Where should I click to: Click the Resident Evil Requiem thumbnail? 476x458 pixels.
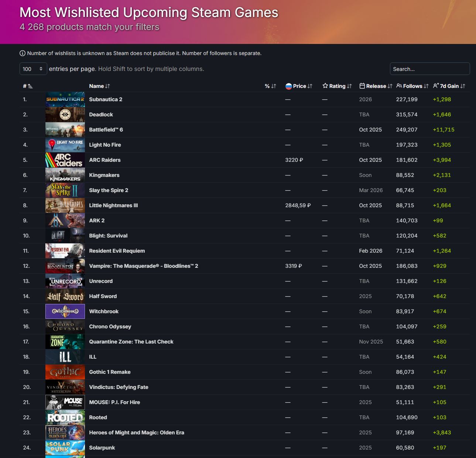click(x=65, y=251)
